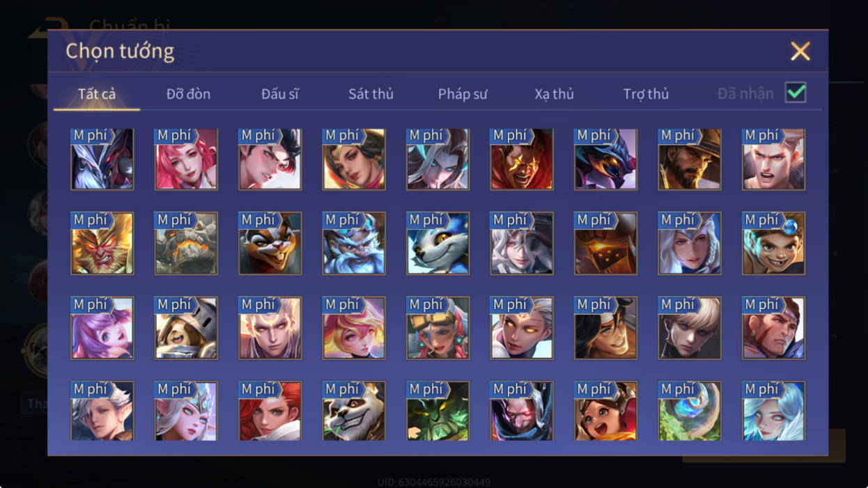868x488 pixels.
Task: Select the blue wolf hero portrait
Action: [x=438, y=243]
